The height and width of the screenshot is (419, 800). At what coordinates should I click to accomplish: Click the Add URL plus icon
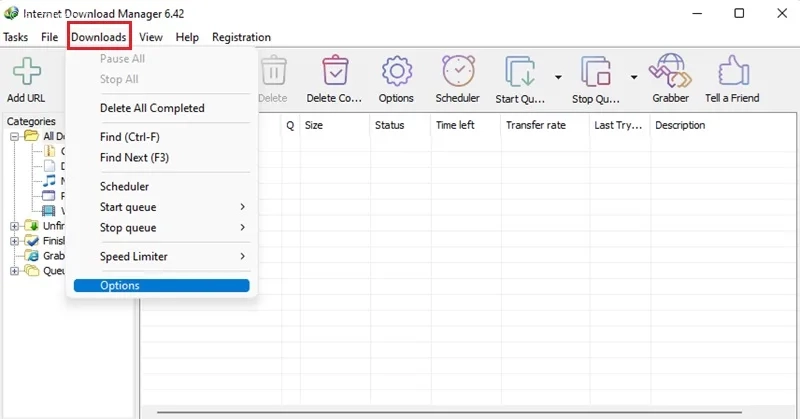click(x=27, y=71)
